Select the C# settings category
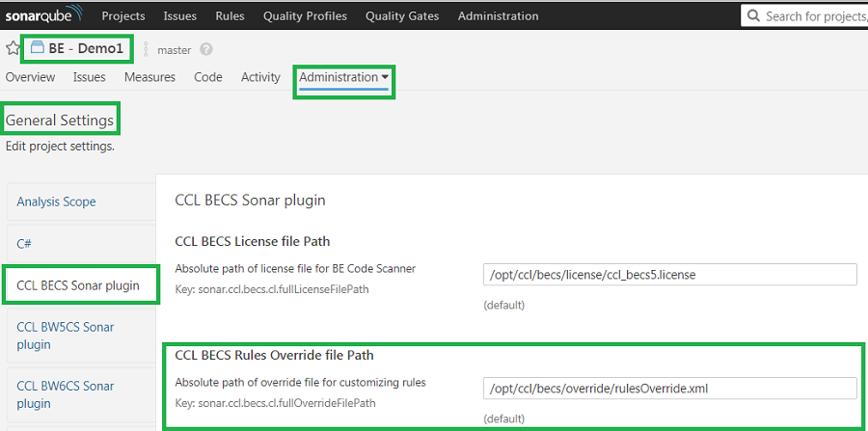This screenshot has height=431, width=868. tap(81, 242)
